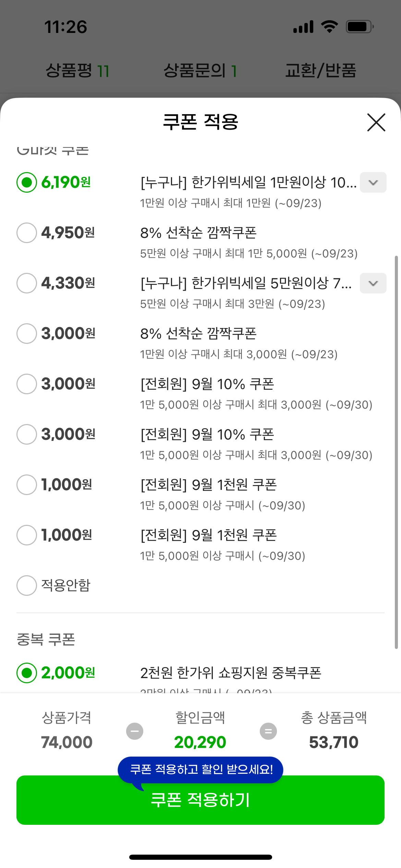Switch to the 상품평 11 tab
Screen dimensions: 401x868
[x=77, y=71]
